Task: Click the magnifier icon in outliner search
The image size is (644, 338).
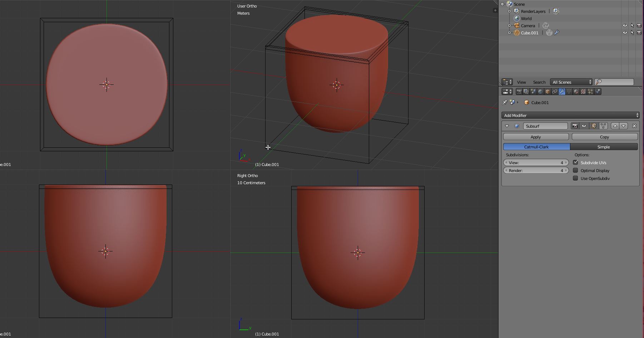Action: click(x=598, y=82)
